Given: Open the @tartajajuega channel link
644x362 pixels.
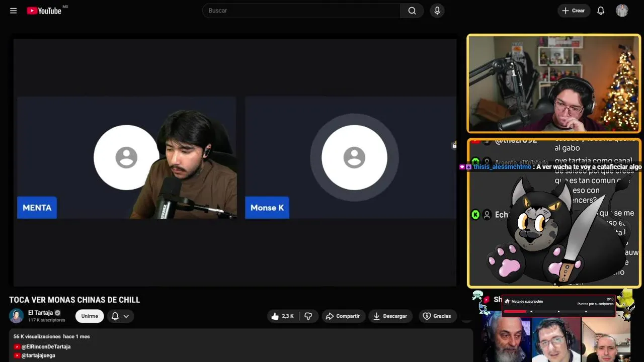Looking at the screenshot, I should tap(38, 355).
